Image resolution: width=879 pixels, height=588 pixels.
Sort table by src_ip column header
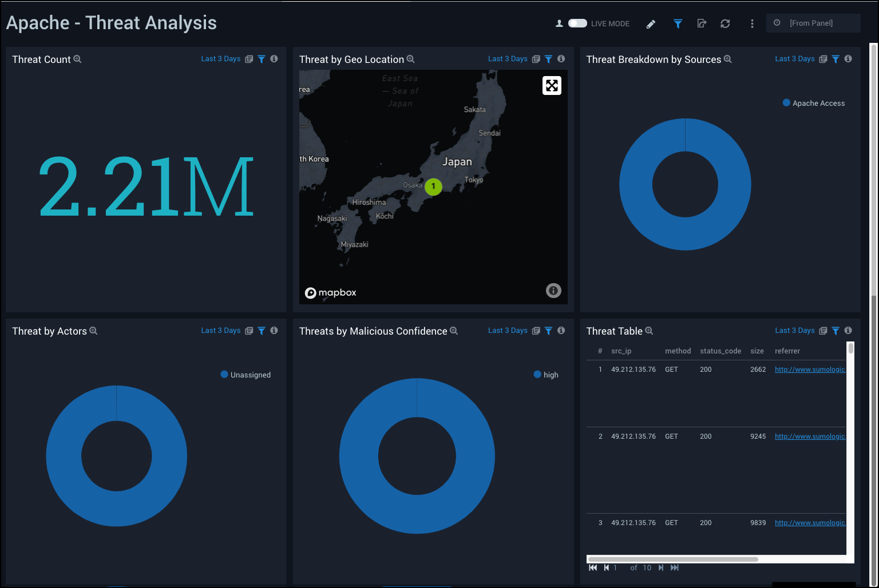click(x=621, y=351)
